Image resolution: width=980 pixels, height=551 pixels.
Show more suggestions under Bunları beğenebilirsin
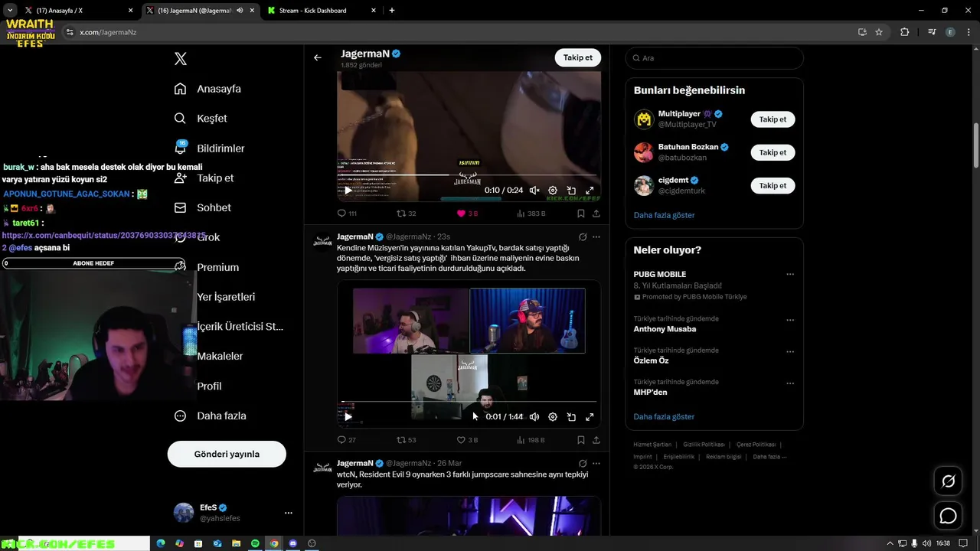664,215
